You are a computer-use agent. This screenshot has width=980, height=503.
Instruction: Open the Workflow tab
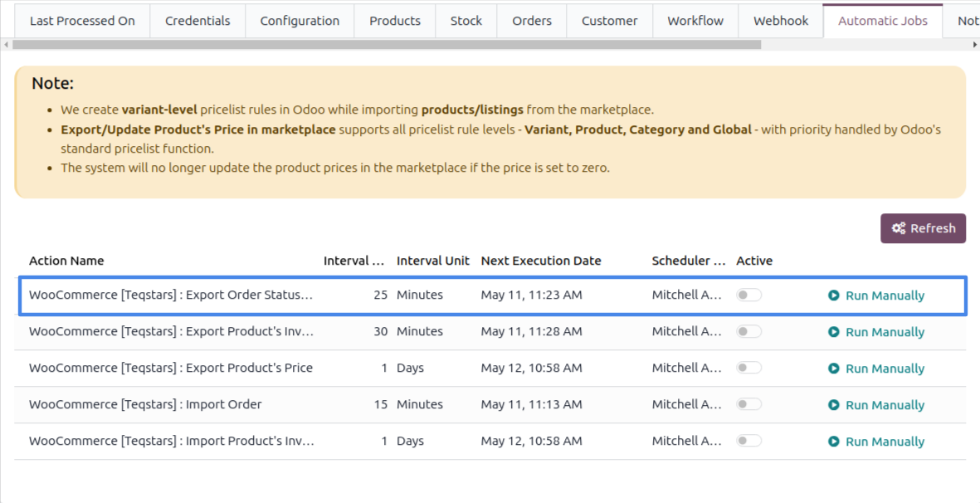[x=695, y=21]
